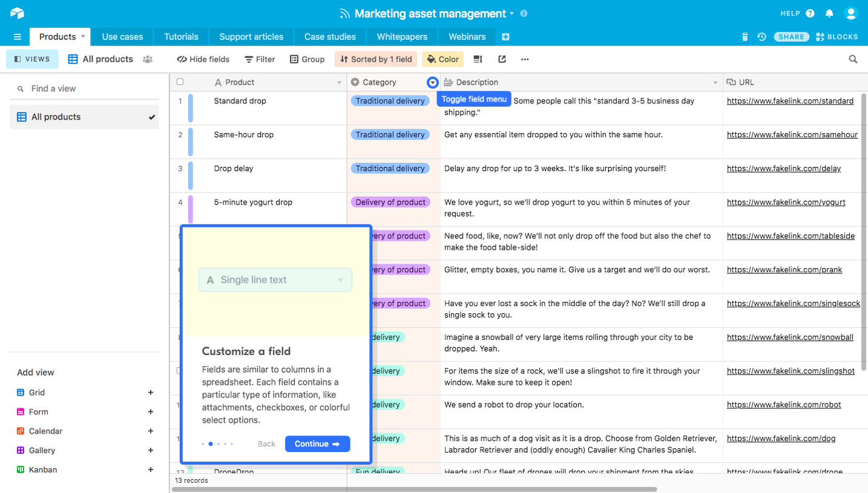Image resolution: width=868 pixels, height=493 pixels.
Task: Click the horizontal scrollbar at the grid bottom
Action: click(414, 489)
